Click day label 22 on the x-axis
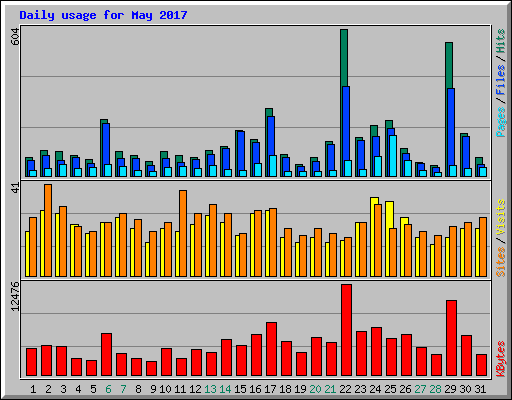The width and height of the screenshot is (512, 400). [345, 389]
